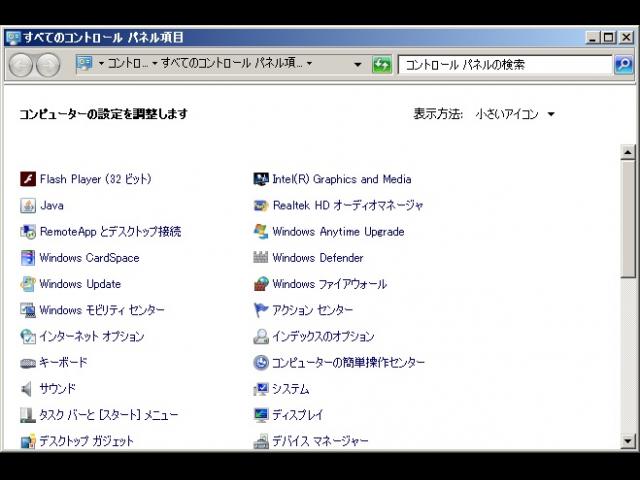The height and width of the screenshot is (480, 640).
Task: Open the Windows ファイアウォール icon
Action: click(261, 284)
